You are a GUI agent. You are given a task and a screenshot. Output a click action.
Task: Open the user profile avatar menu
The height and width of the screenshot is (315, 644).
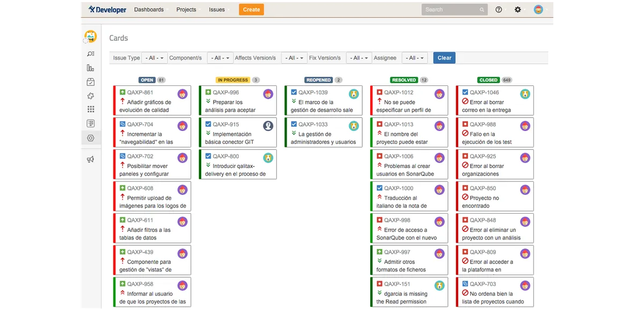538,9
